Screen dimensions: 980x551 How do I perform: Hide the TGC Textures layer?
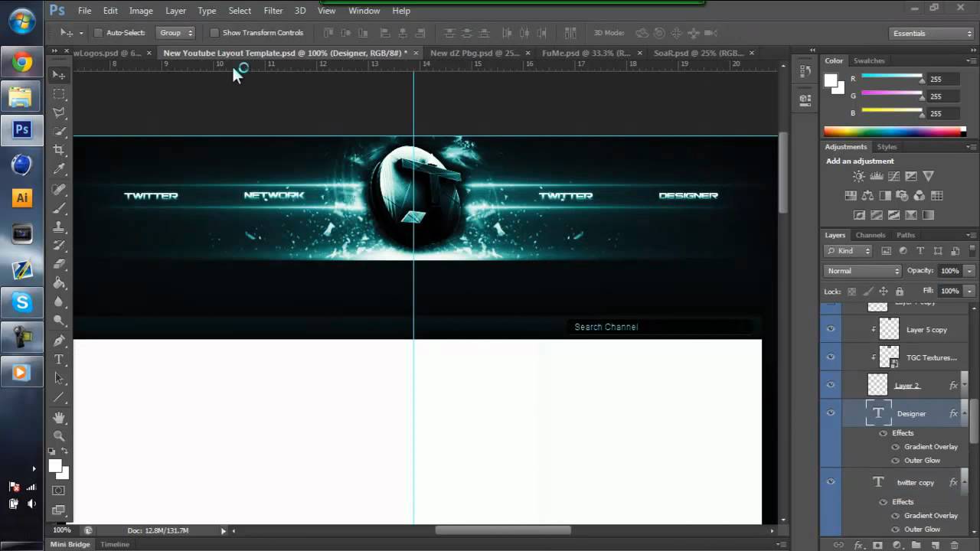click(831, 357)
